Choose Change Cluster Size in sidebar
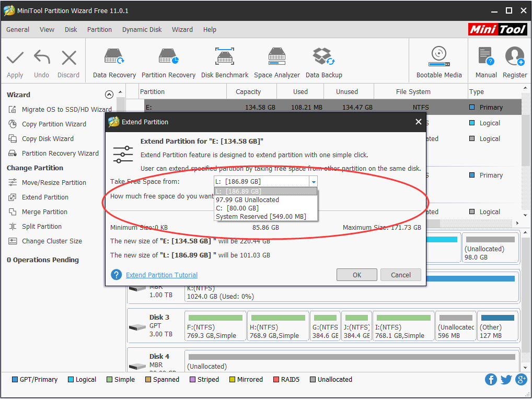The height and width of the screenshot is (399, 532). pyautogui.click(x=45, y=241)
